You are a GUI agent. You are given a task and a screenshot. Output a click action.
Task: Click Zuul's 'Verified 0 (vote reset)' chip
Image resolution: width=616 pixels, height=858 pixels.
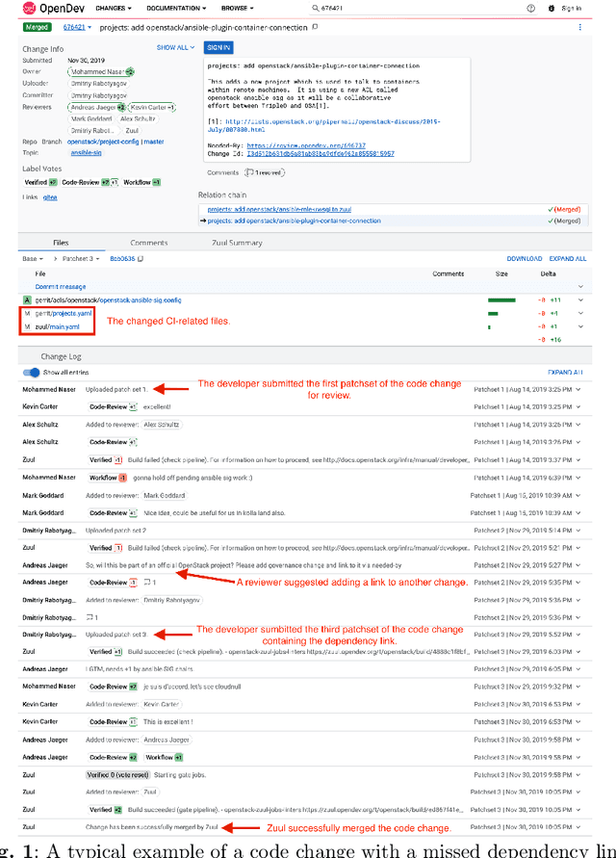tap(118, 775)
